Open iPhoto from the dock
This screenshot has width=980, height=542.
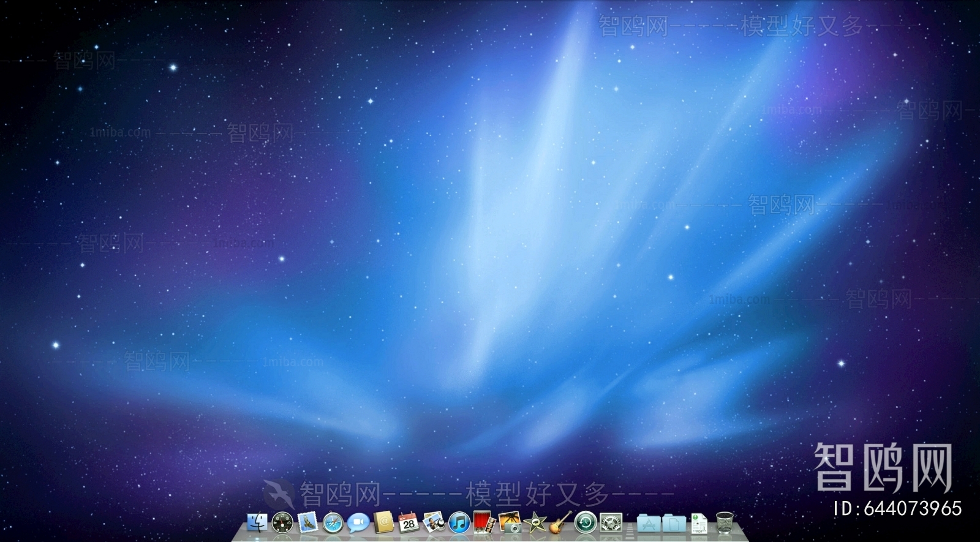coord(510,522)
